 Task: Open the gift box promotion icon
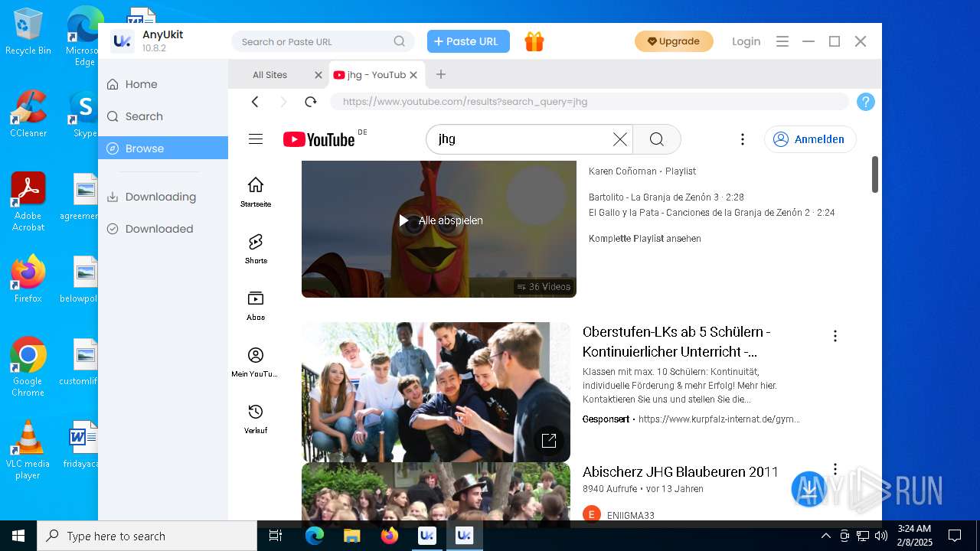tap(534, 41)
